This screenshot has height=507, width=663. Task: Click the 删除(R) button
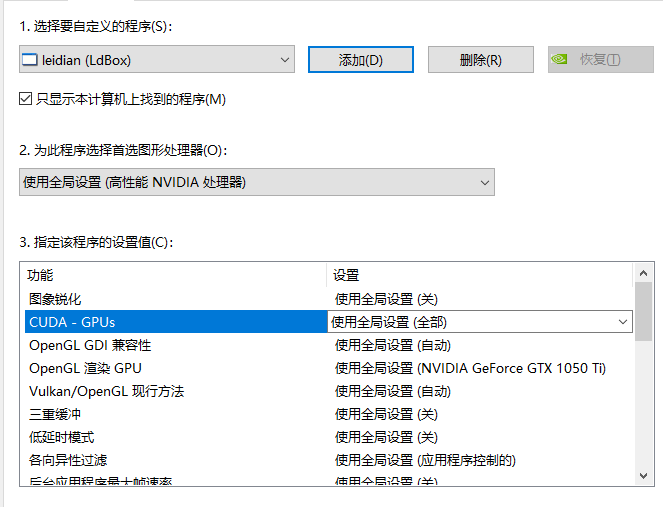tap(480, 60)
